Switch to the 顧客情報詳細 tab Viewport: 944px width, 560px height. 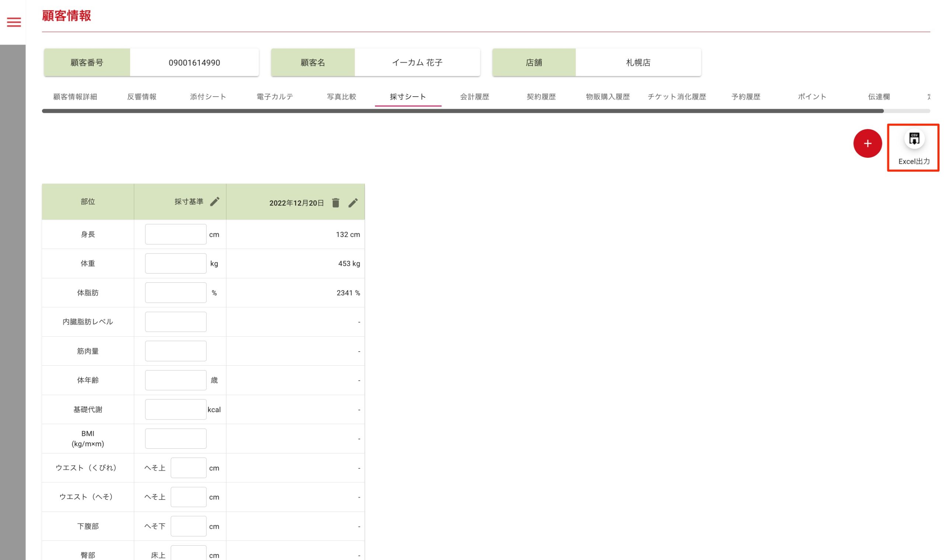[x=75, y=97]
